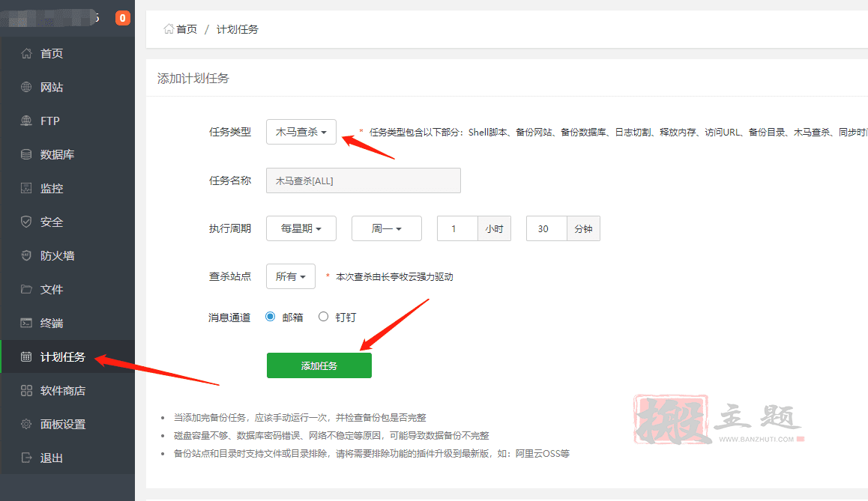Click the grid icon for 软件商店
Viewport: 868px width, 501px height.
26,390
